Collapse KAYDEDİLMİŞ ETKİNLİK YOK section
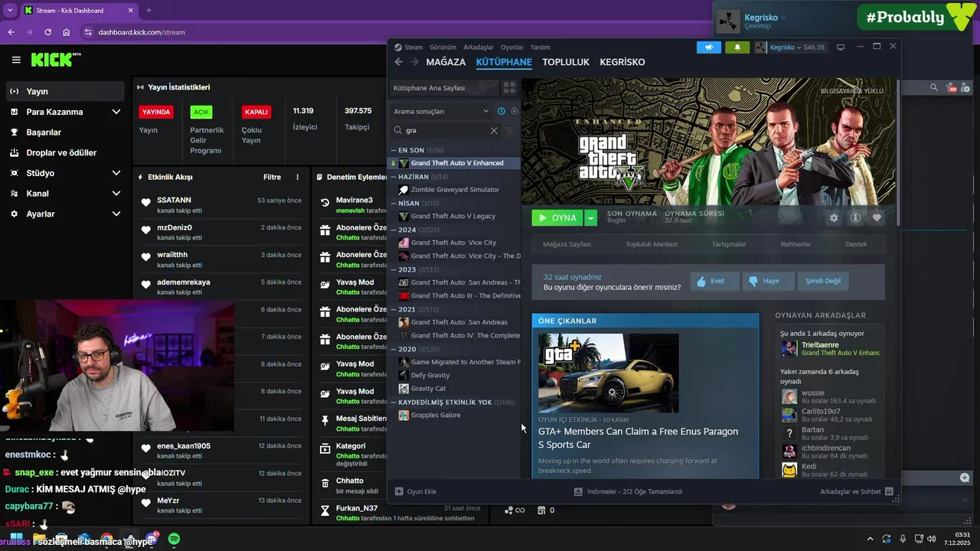 [x=394, y=402]
